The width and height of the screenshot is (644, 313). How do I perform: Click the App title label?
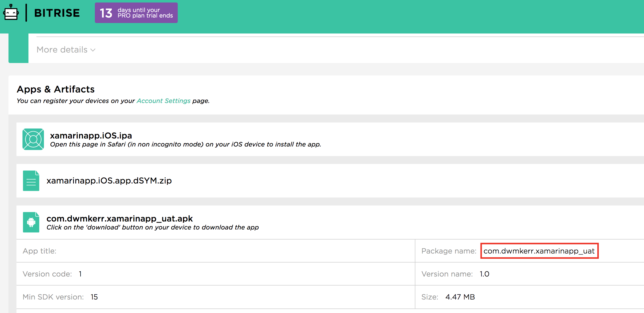click(39, 251)
